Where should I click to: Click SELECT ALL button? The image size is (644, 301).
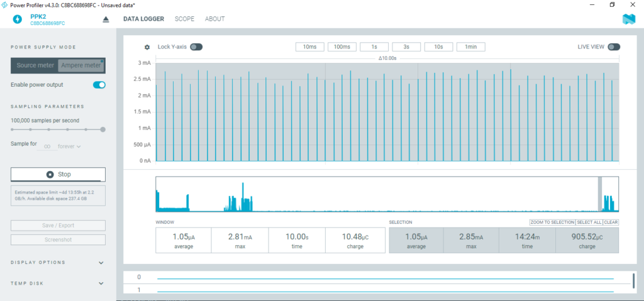589,222
